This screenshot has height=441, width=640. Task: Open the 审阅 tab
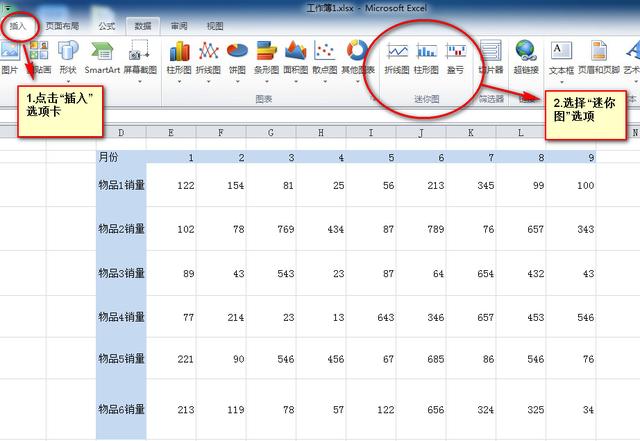[179, 26]
